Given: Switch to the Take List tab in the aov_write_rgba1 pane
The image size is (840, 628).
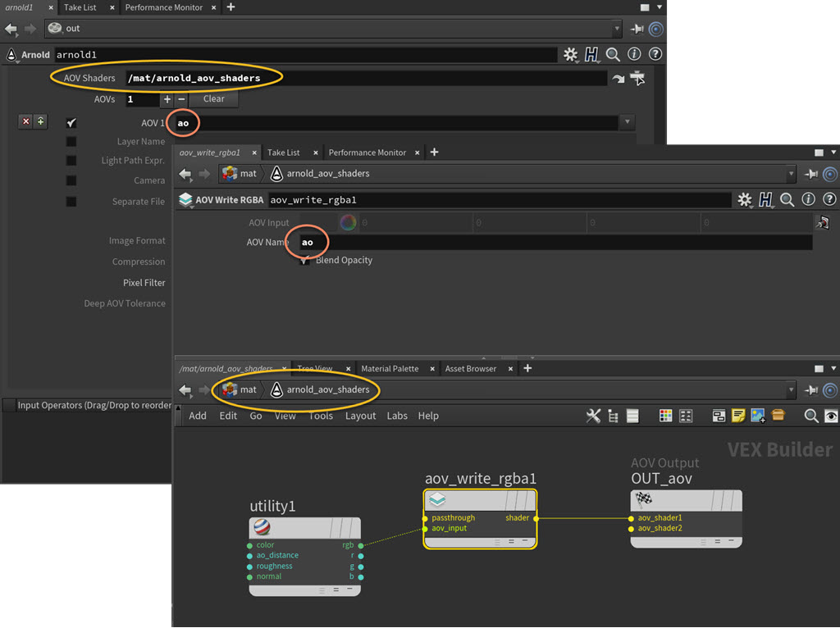Looking at the screenshot, I should tap(283, 152).
